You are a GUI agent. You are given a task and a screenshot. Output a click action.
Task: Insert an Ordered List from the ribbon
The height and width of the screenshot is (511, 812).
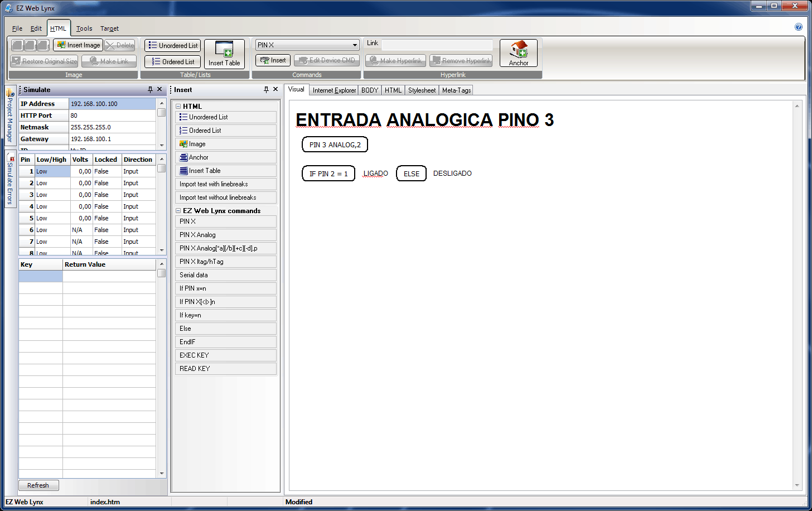[x=173, y=61]
